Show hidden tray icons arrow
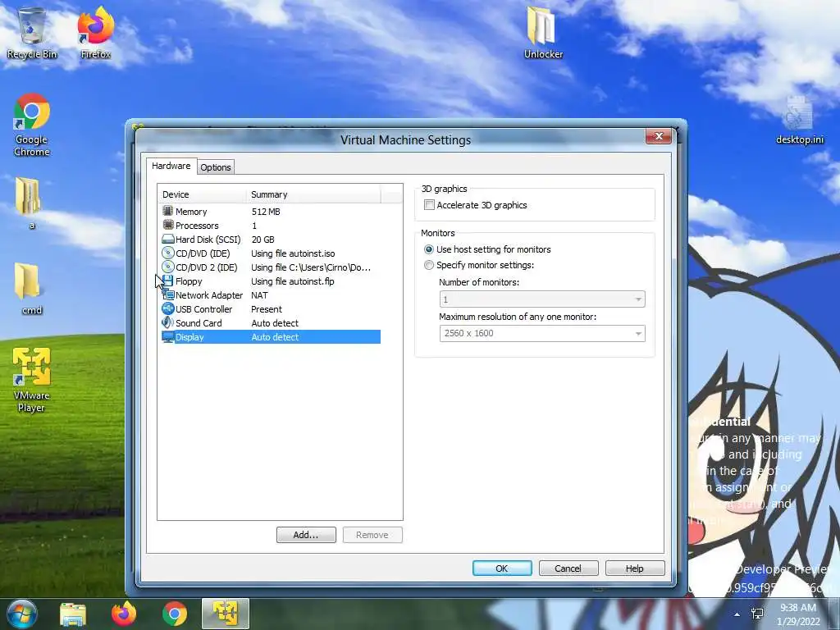 (737, 614)
